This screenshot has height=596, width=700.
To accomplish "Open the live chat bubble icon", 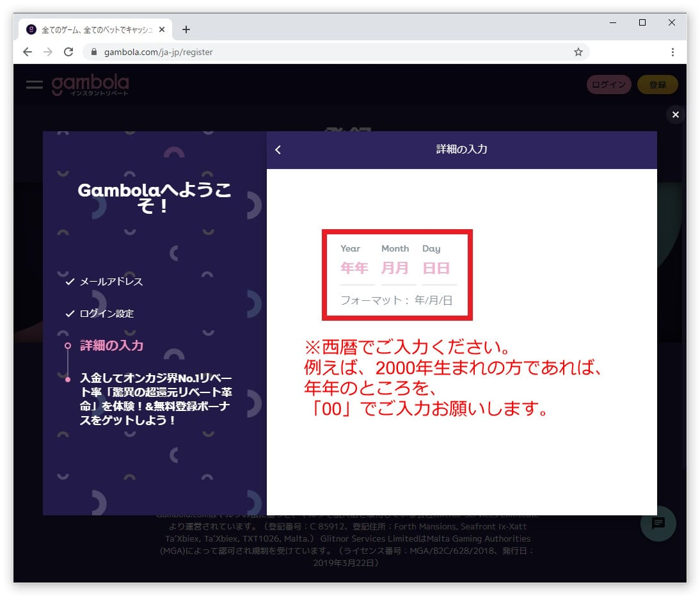I will tap(658, 523).
